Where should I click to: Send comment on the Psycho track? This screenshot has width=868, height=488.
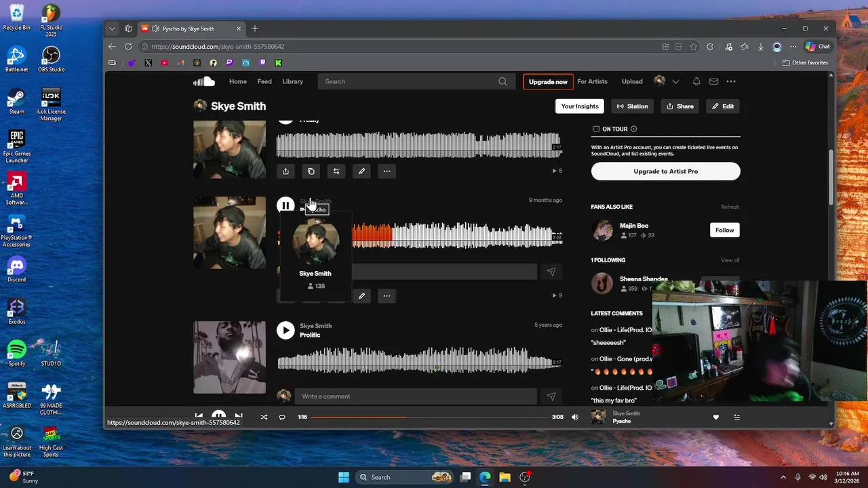(x=551, y=272)
